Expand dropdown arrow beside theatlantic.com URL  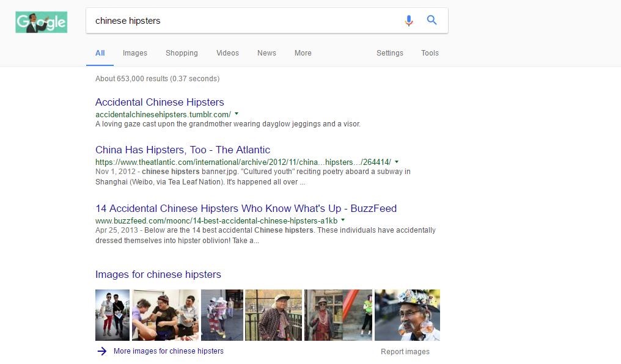click(x=397, y=162)
